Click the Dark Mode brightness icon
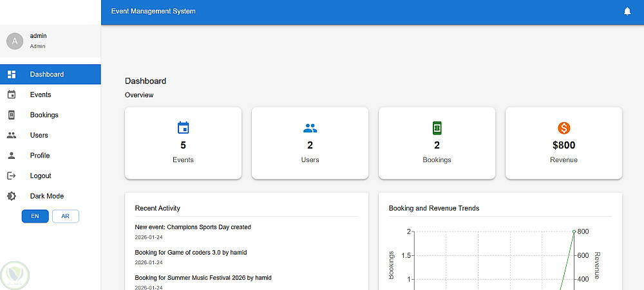Screen dimensions: 644x290 [x=12, y=196]
